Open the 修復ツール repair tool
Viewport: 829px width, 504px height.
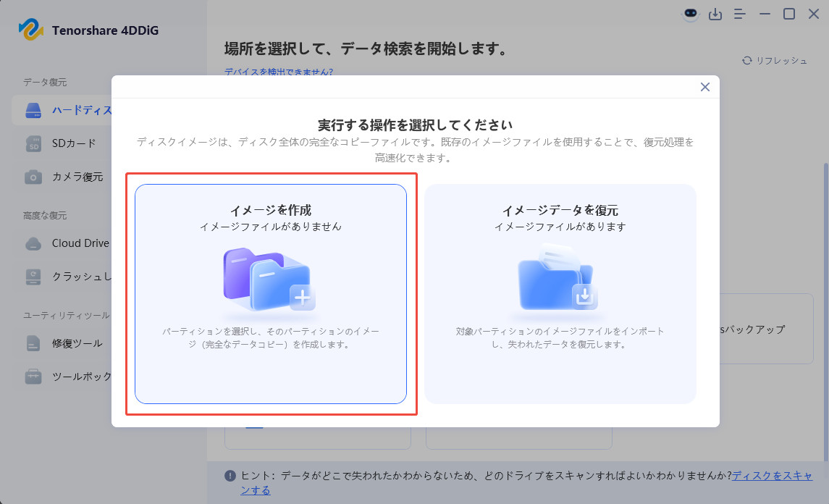point(72,343)
